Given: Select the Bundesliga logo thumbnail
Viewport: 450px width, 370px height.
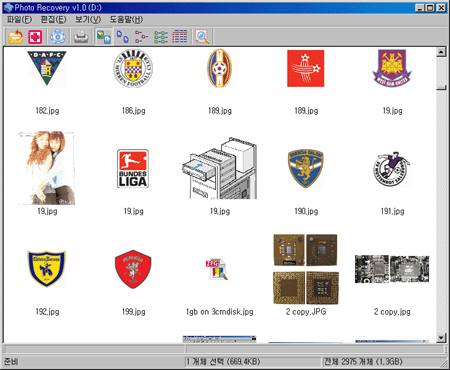Looking at the screenshot, I should pos(133,169).
